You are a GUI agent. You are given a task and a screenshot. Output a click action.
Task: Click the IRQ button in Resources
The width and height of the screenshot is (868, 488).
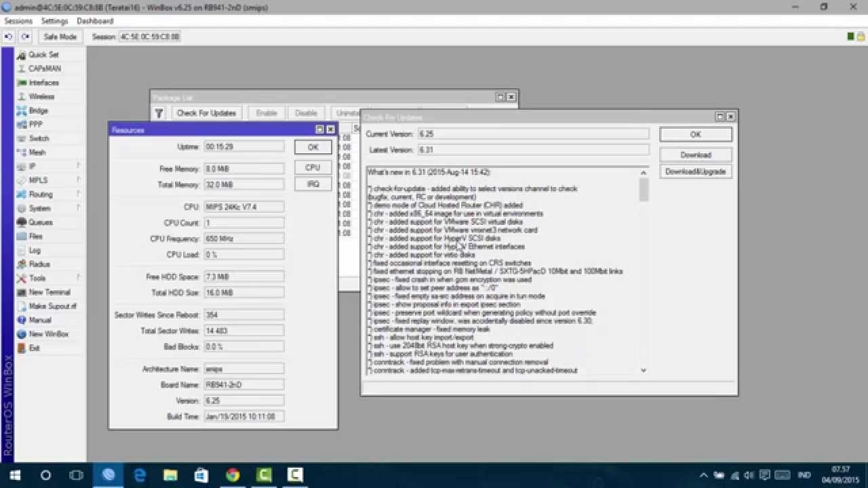(313, 184)
